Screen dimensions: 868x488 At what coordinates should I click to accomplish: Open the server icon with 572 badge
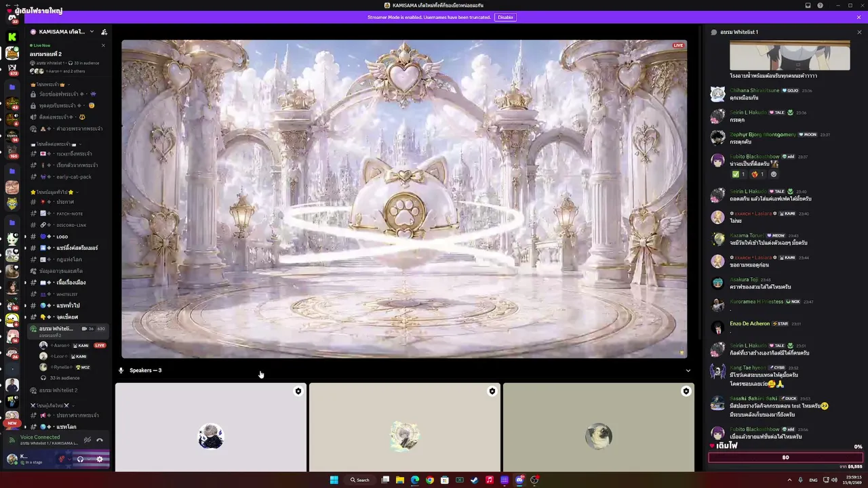click(x=12, y=69)
